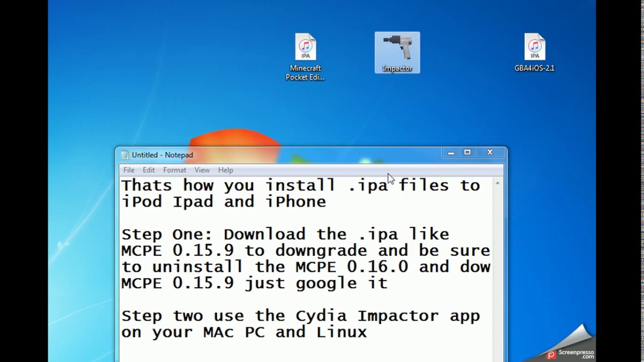Screen dimensions: 644x362
Task: Minimize the Untitled - Notepad window
Action: tap(451, 152)
